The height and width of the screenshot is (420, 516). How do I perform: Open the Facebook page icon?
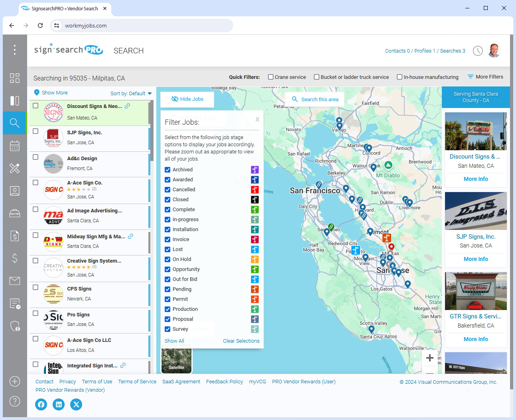[x=41, y=404]
